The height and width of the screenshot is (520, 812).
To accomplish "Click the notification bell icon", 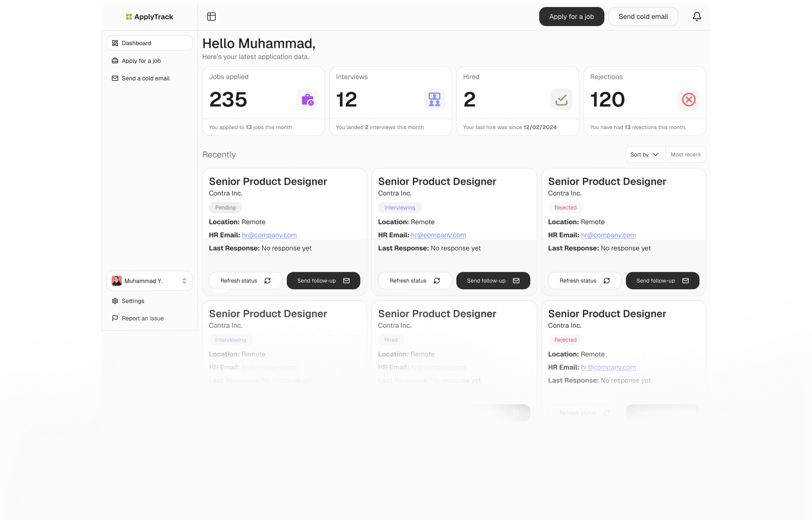I will tap(696, 17).
